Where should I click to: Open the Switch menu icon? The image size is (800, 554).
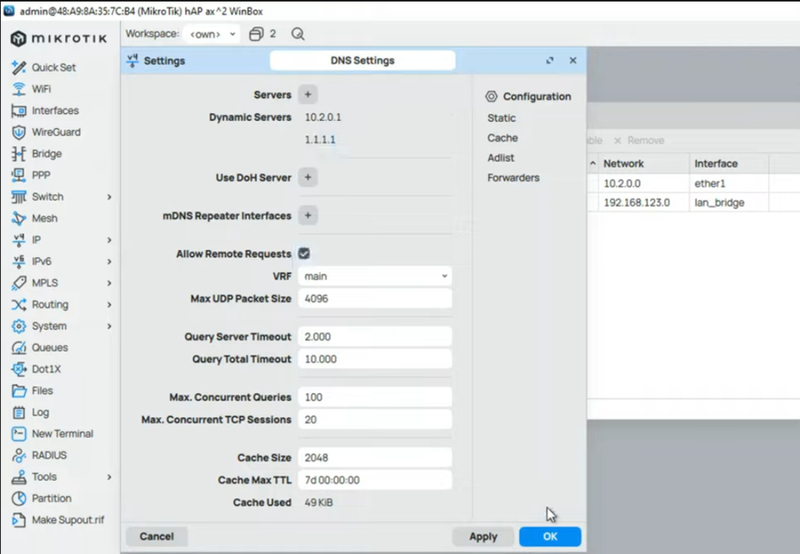tap(19, 197)
